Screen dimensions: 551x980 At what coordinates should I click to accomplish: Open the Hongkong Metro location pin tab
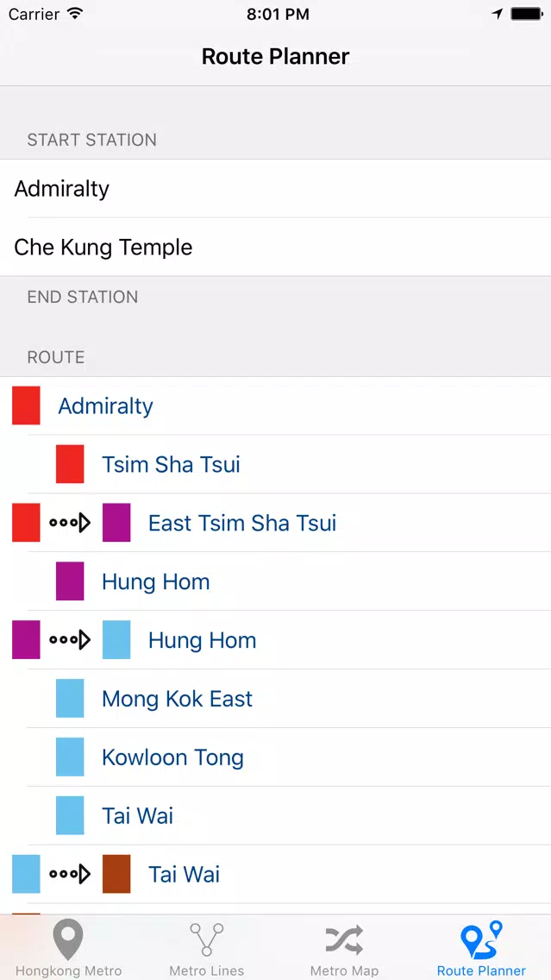[x=68, y=939]
